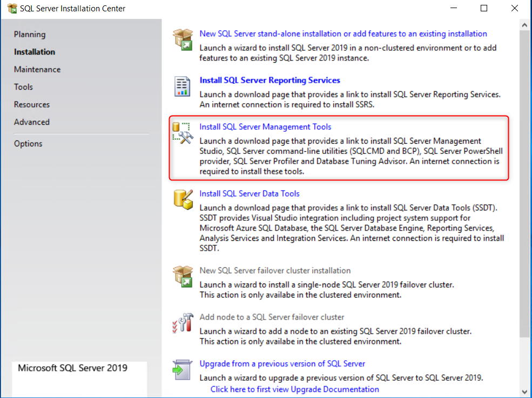Screen dimensions: 532x398
Task: Go to the Tools section
Action: click(23, 87)
